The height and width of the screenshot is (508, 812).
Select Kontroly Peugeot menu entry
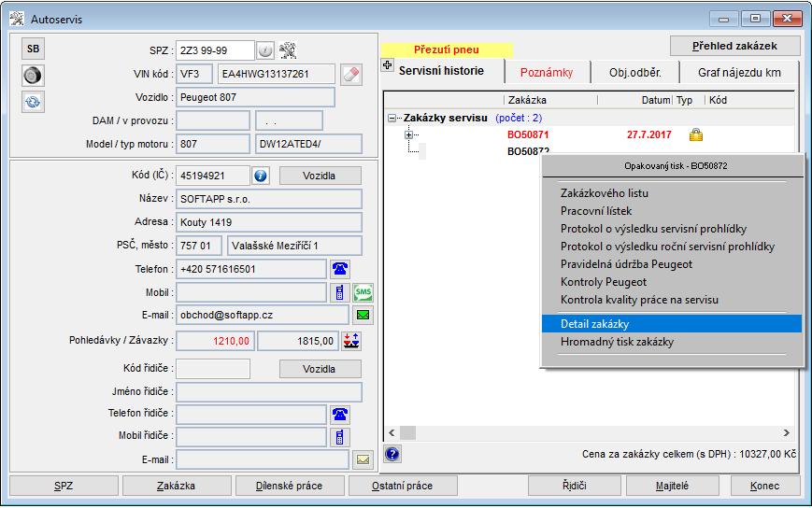(672, 282)
